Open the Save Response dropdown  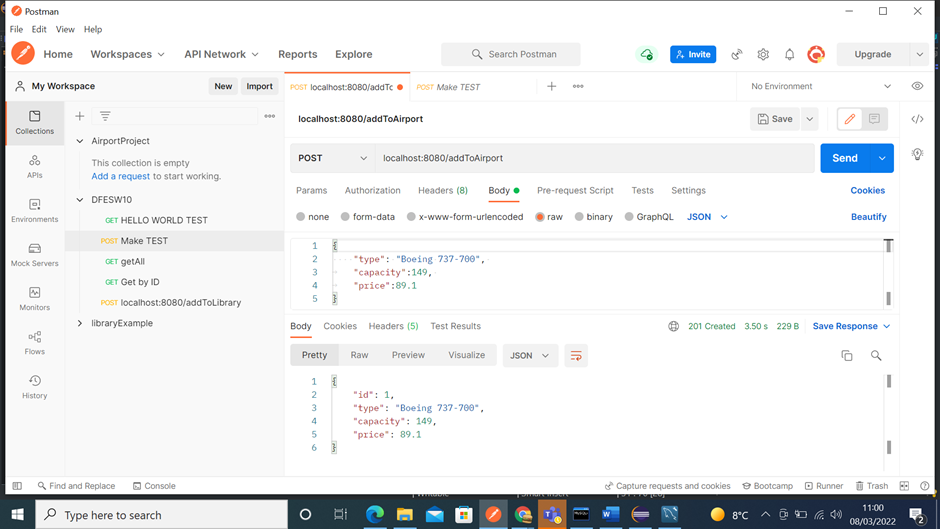click(851, 326)
